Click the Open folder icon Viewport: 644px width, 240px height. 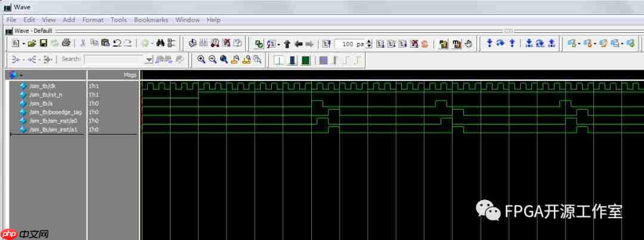[x=32, y=43]
